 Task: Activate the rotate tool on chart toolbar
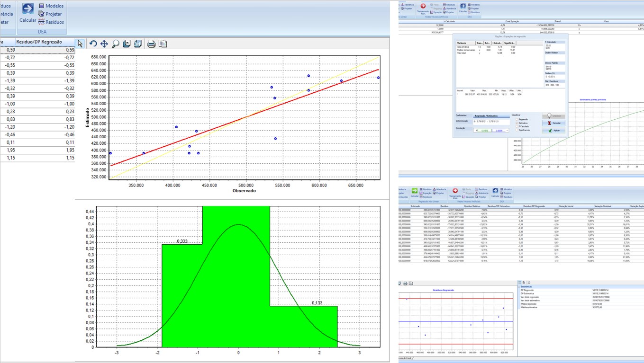93,44
